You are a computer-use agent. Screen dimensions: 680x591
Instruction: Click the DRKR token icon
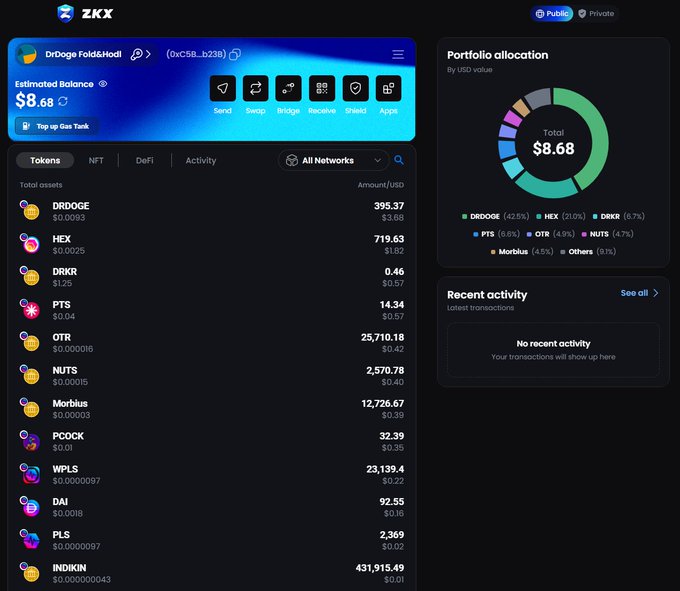click(30, 277)
